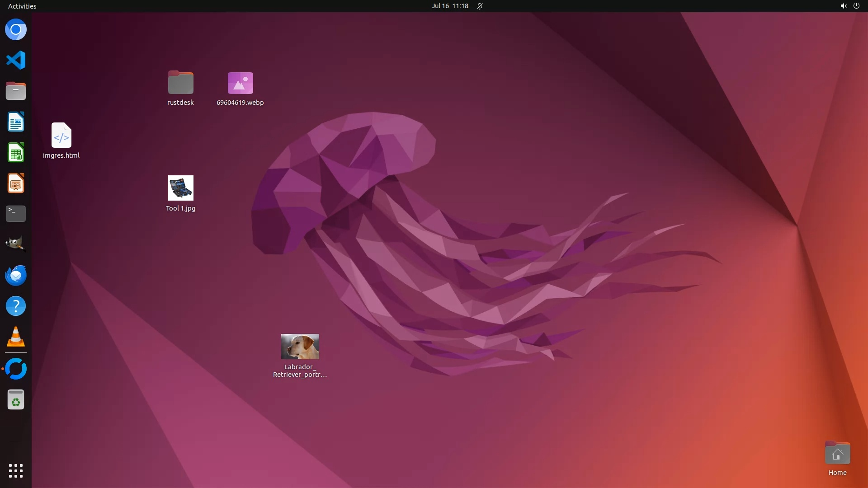
Task: Open the running RustDesk dock icon
Action: pos(16,369)
